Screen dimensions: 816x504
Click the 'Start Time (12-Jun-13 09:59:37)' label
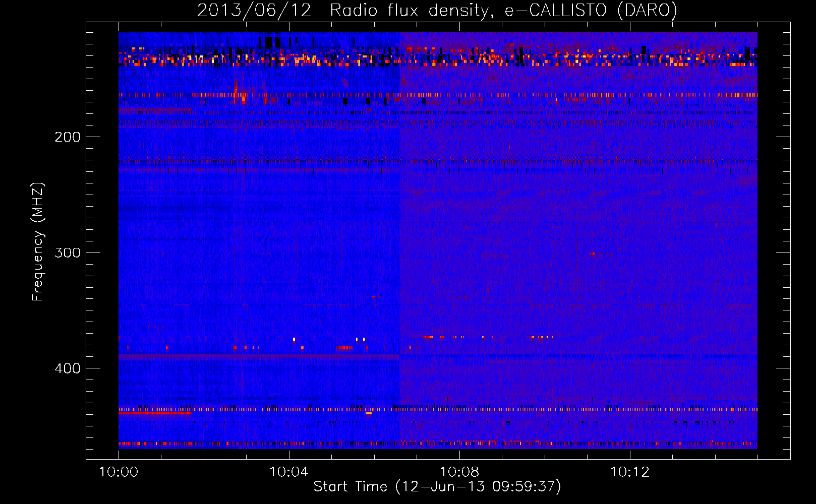(437, 487)
